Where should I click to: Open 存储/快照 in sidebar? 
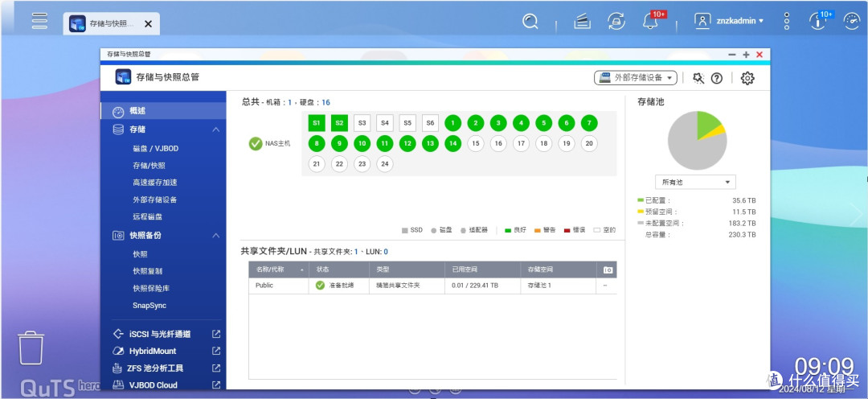tap(149, 165)
